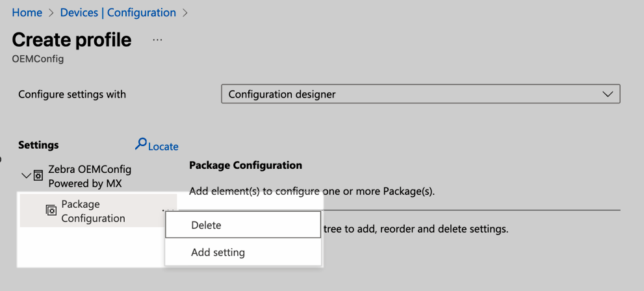Open the ellipsis menu beside Create profile

(x=157, y=40)
